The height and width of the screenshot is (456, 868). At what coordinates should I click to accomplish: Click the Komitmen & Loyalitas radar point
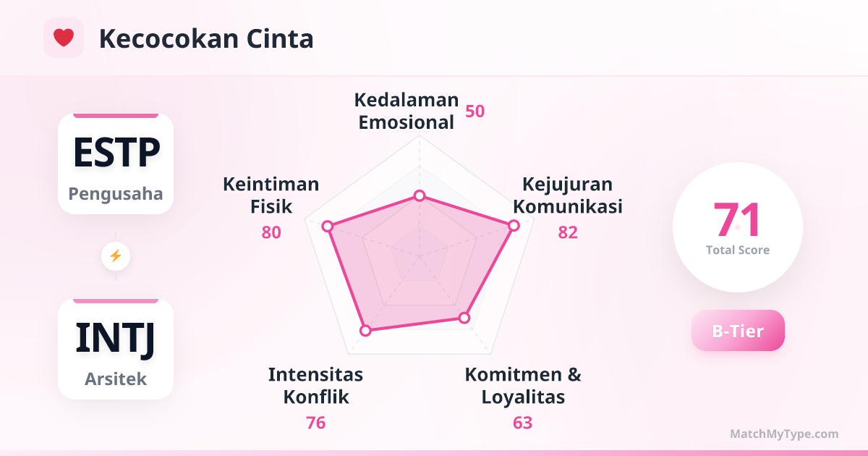point(465,318)
